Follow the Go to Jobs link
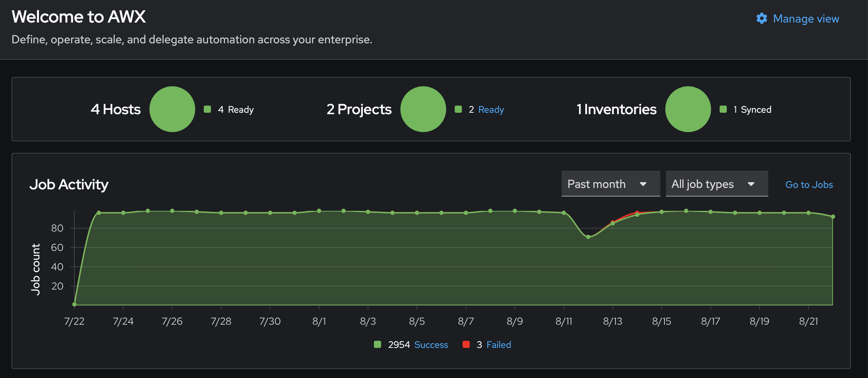This screenshot has width=868, height=378. (x=809, y=185)
